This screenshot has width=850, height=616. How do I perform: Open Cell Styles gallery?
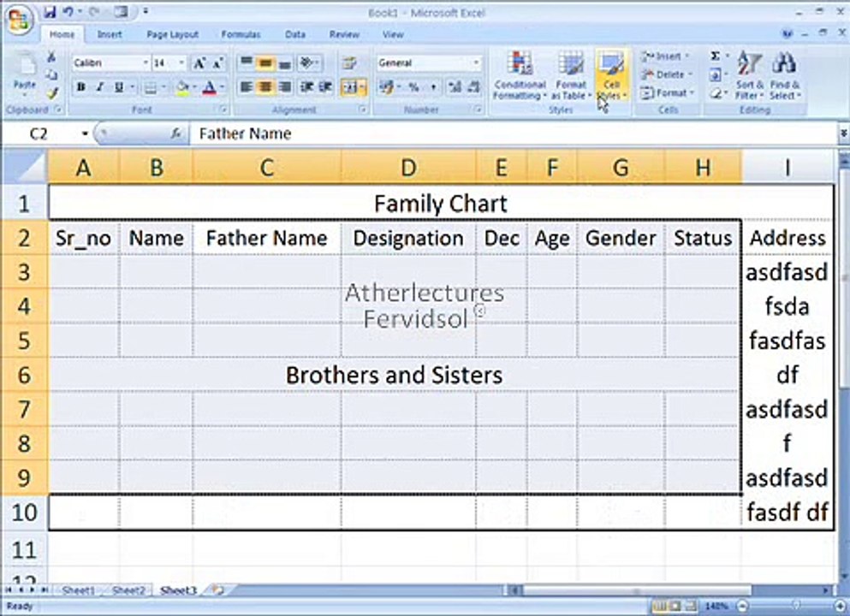[611, 76]
